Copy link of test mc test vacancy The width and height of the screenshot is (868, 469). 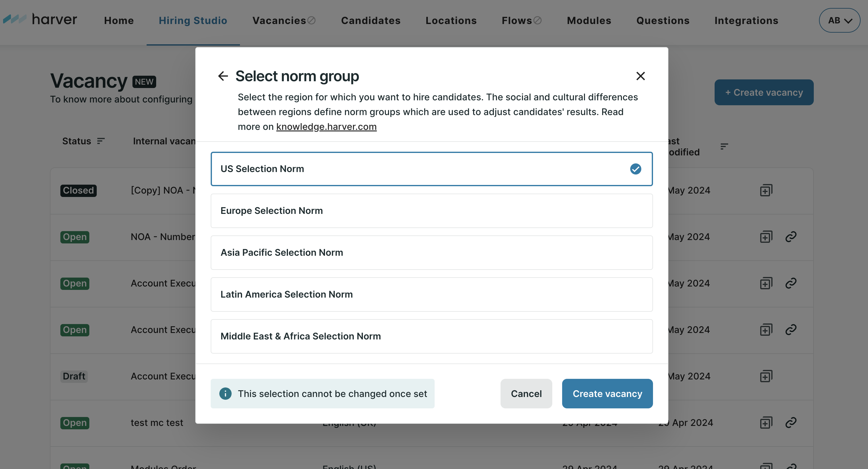click(x=790, y=423)
